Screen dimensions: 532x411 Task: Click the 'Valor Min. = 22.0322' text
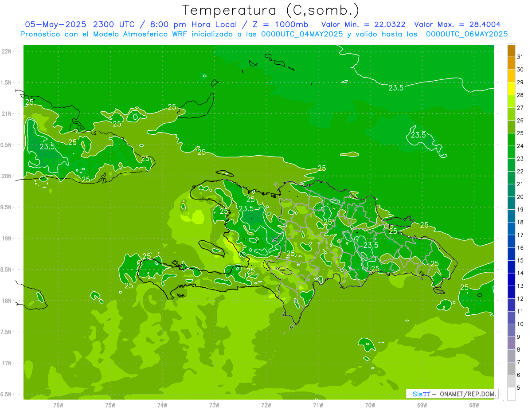click(364, 24)
